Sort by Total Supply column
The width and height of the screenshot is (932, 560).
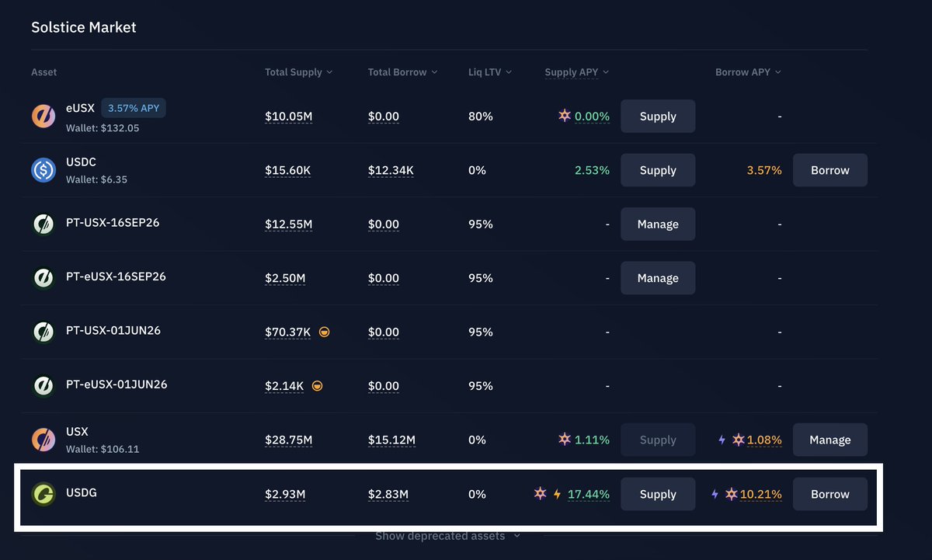tap(299, 72)
